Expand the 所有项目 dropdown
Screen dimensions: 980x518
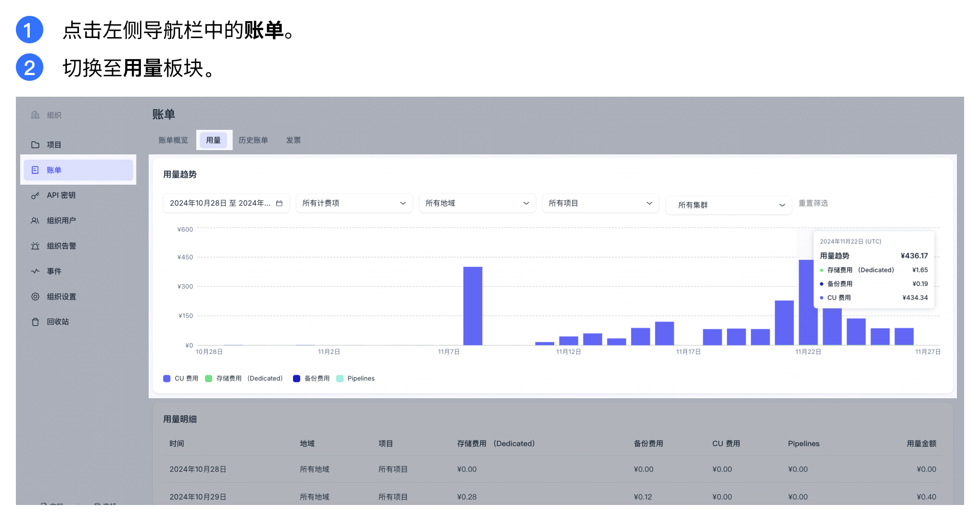[x=600, y=203]
